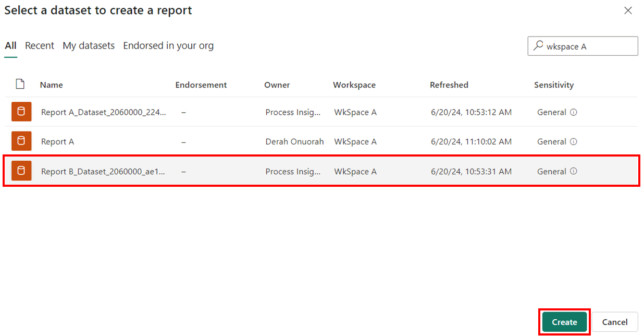Click refreshed time 6/20/24, 11:10:02 AM
Viewport: 644px width, 336px height.
click(471, 141)
